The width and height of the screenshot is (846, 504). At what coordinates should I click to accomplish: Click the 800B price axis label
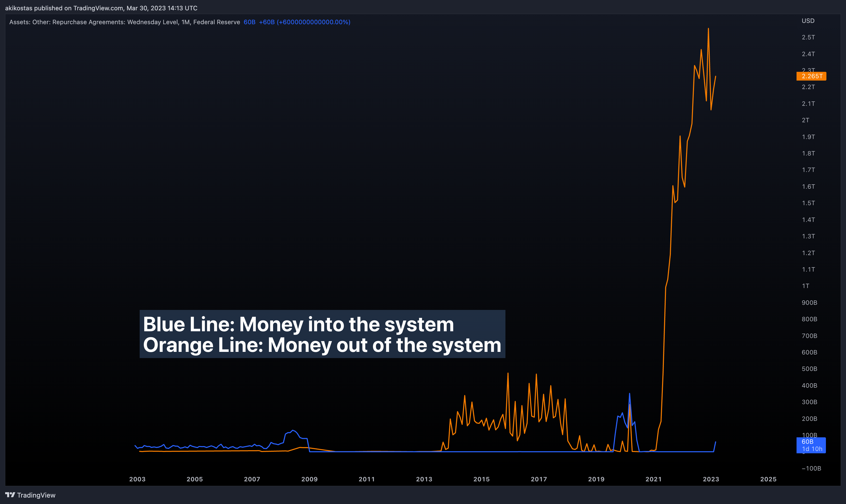tap(809, 319)
